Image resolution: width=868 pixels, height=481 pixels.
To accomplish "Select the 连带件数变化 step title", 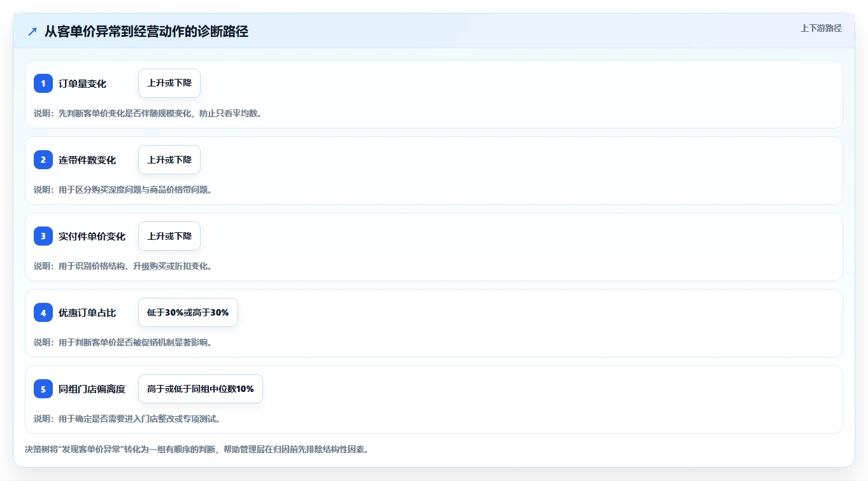I will 87,160.
